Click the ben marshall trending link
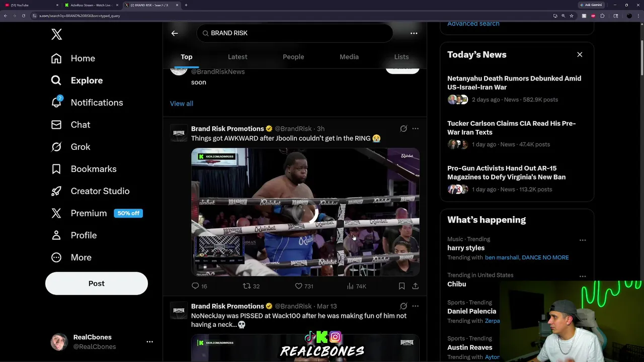 [502, 257]
